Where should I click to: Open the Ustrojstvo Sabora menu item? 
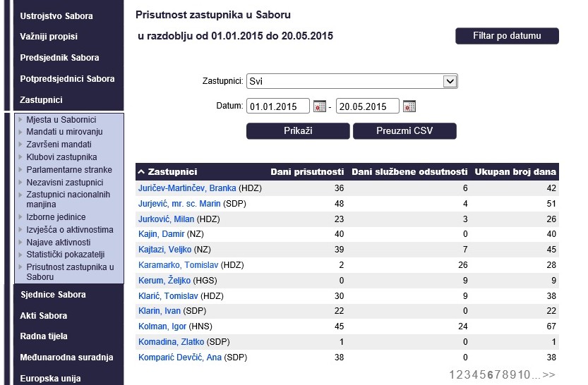point(56,16)
